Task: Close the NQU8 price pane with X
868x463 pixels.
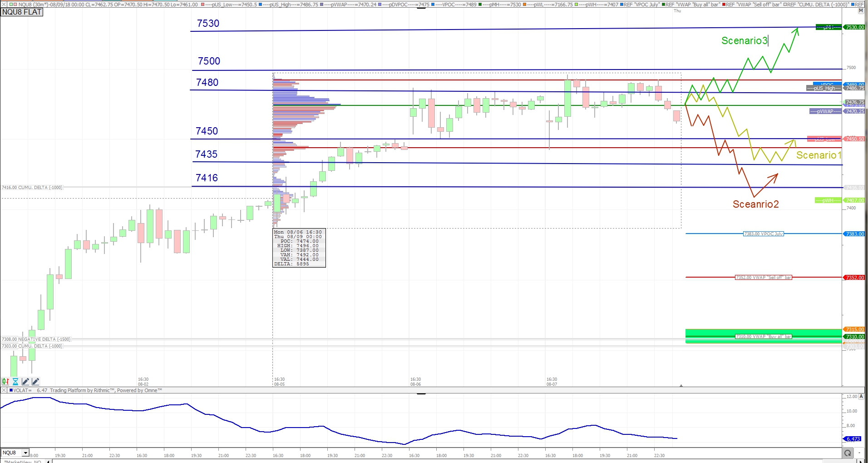Action: (x=4, y=5)
